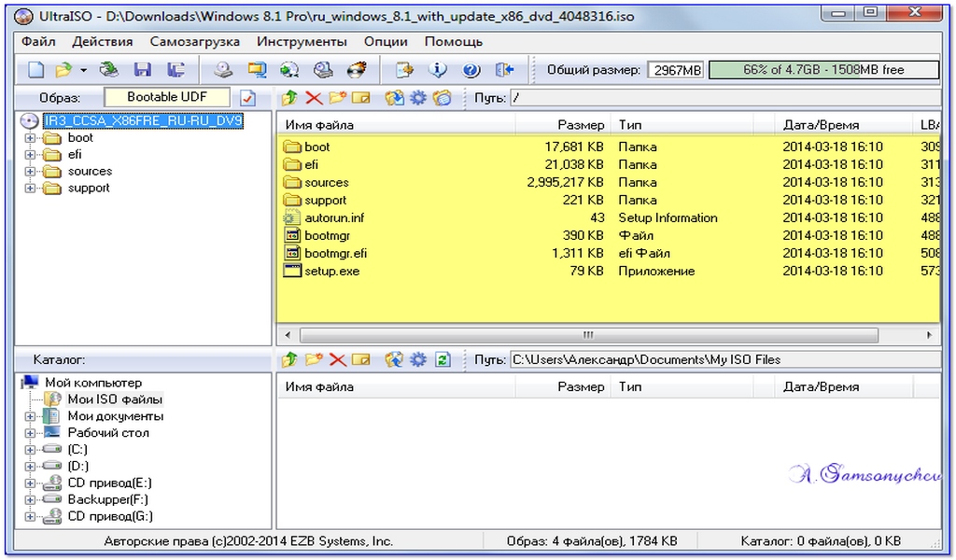Click the Exit icon in the main toolbar
Screen dimensions: 956x560
pyautogui.click(x=504, y=70)
